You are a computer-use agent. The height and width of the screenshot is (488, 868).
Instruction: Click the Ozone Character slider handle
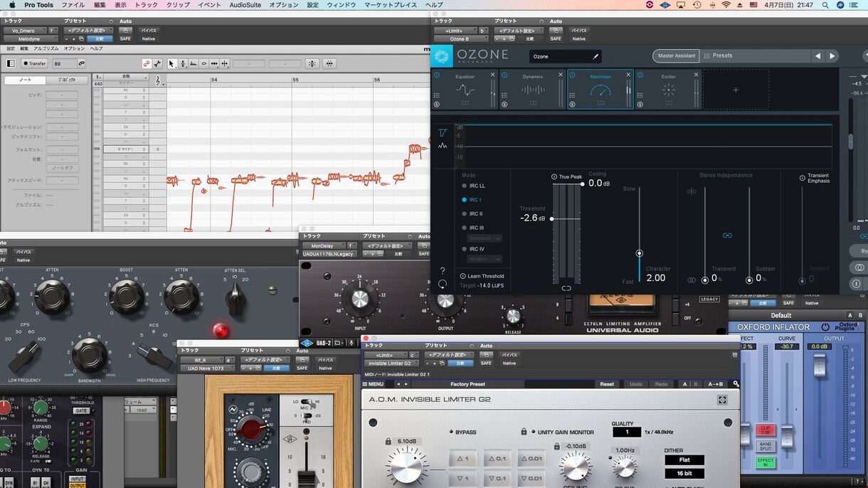click(x=639, y=253)
